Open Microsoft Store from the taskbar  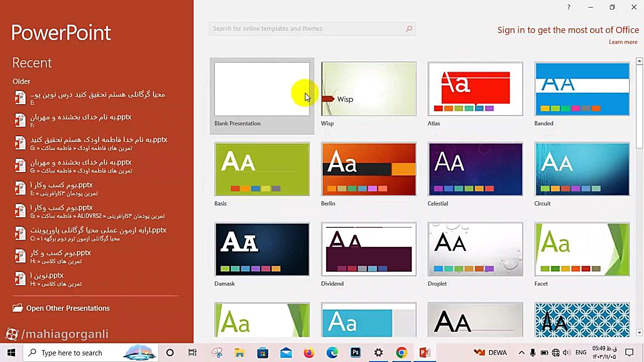[263, 352]
